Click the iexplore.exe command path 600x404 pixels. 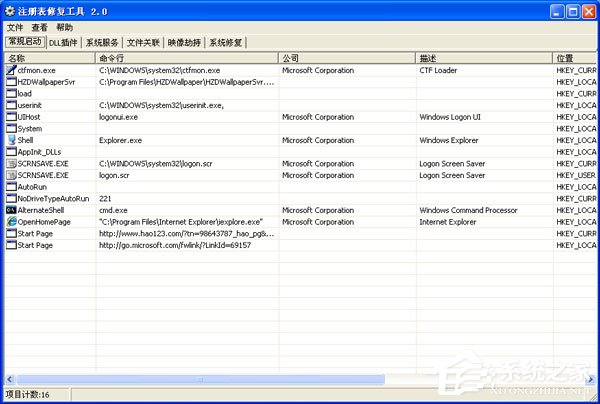(x=181, y=222)
